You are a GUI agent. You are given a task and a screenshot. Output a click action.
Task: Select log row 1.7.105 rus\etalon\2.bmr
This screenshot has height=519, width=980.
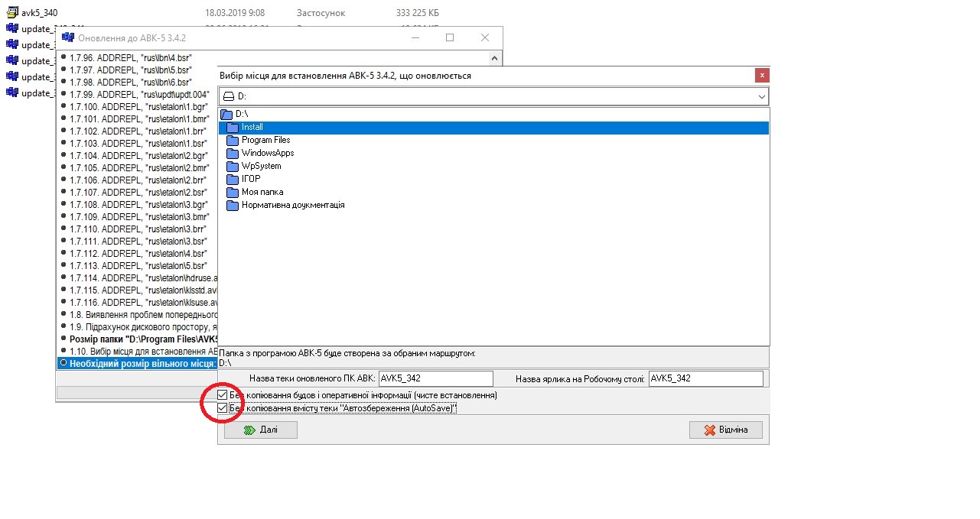click(x=138, y=167)
